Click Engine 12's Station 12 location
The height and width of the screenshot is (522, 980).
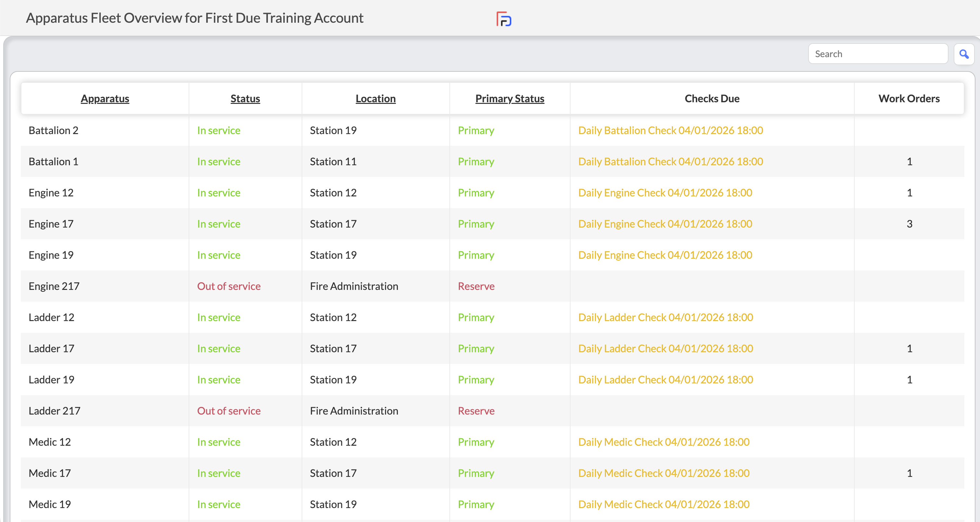point(333,193)
